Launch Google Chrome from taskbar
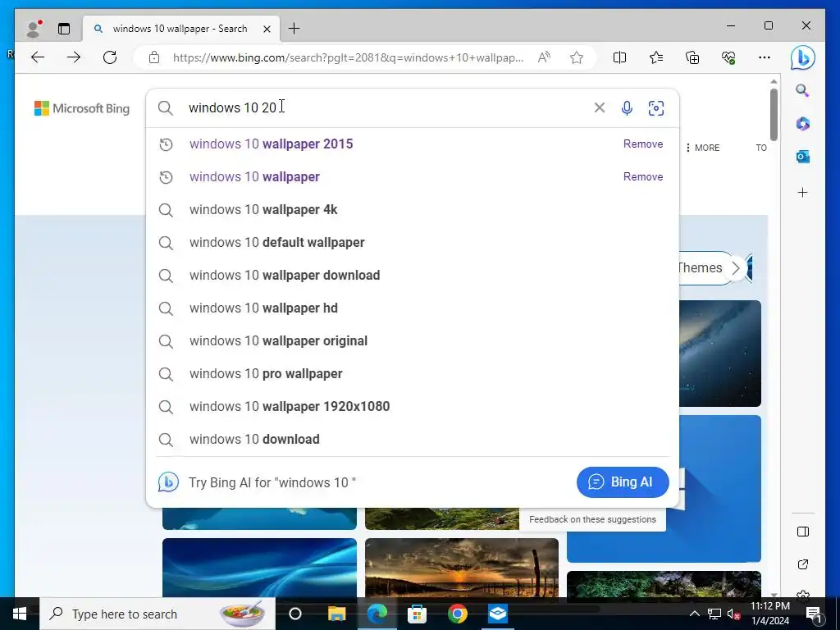The image size is (840, 630). click(458, 614)
